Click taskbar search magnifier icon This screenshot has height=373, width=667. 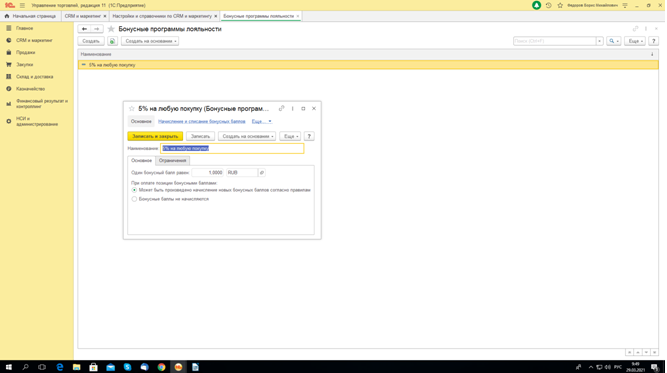tap(26, 367)
